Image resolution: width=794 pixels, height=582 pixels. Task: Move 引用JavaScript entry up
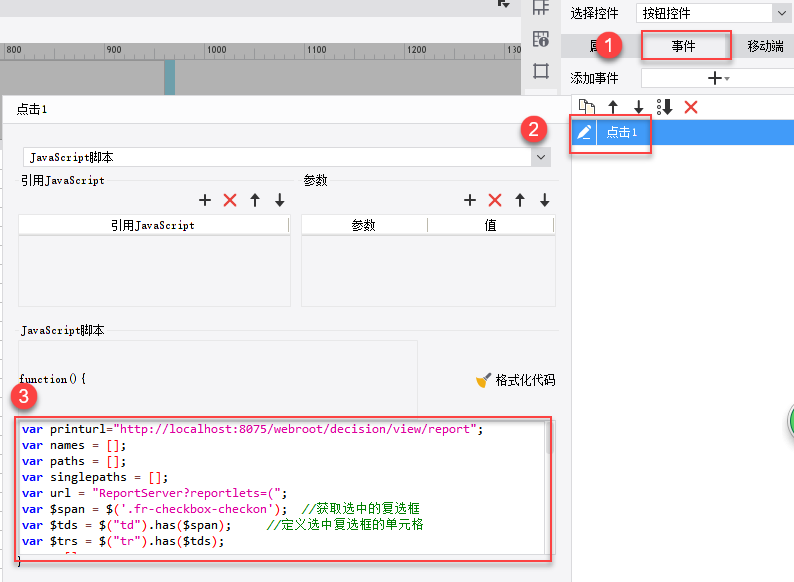coord(255,200)
